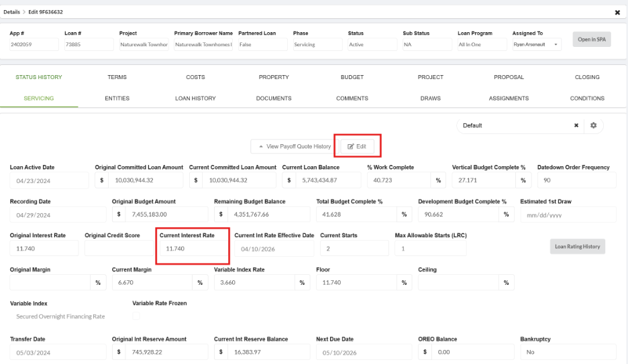
Task: Open the Entities tab
Action: [x=117, y=99]
